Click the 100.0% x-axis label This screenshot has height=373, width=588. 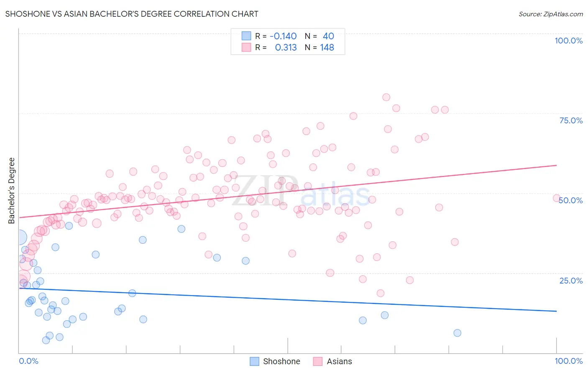pyautogui.click(x=569, y=361)
